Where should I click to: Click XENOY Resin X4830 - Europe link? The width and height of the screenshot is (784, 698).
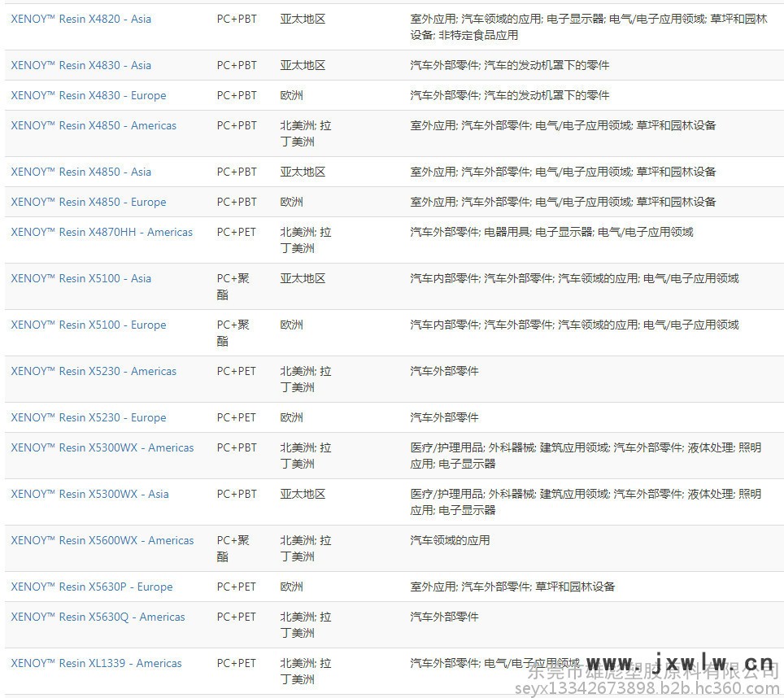point(88,95)
